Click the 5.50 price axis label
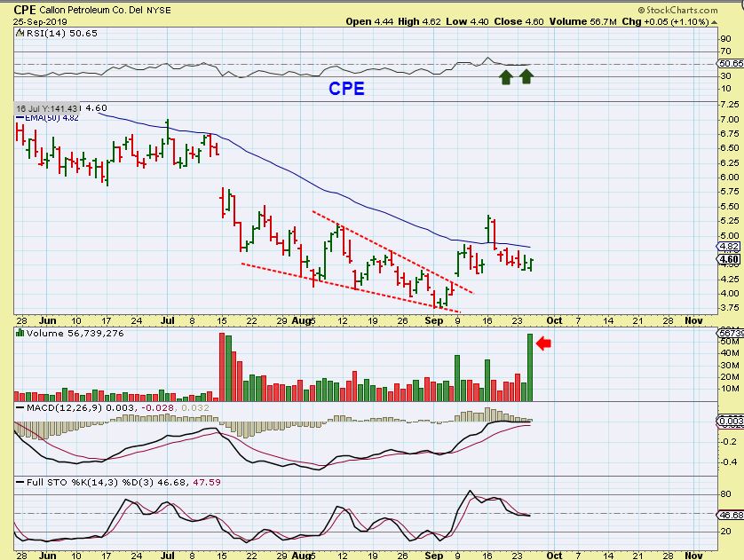Image resolution: width=744 pixels, height=560 pixels. click(729, 206)
